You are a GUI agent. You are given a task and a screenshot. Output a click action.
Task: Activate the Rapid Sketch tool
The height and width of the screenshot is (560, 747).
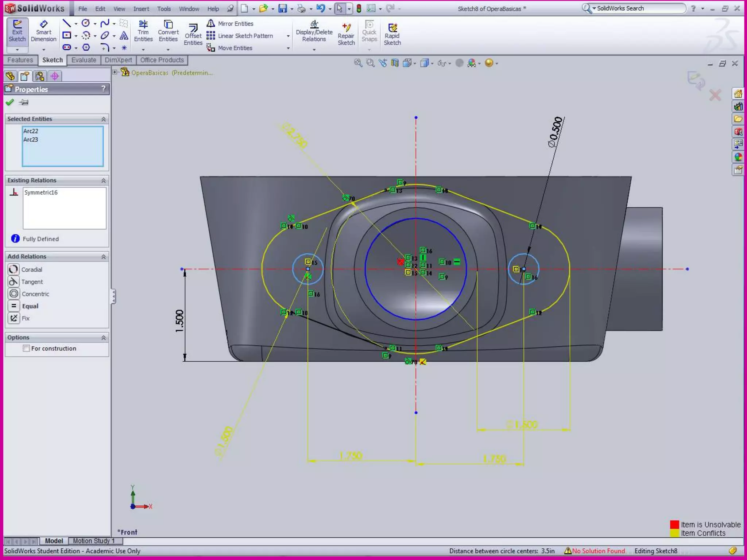(392, 34)
